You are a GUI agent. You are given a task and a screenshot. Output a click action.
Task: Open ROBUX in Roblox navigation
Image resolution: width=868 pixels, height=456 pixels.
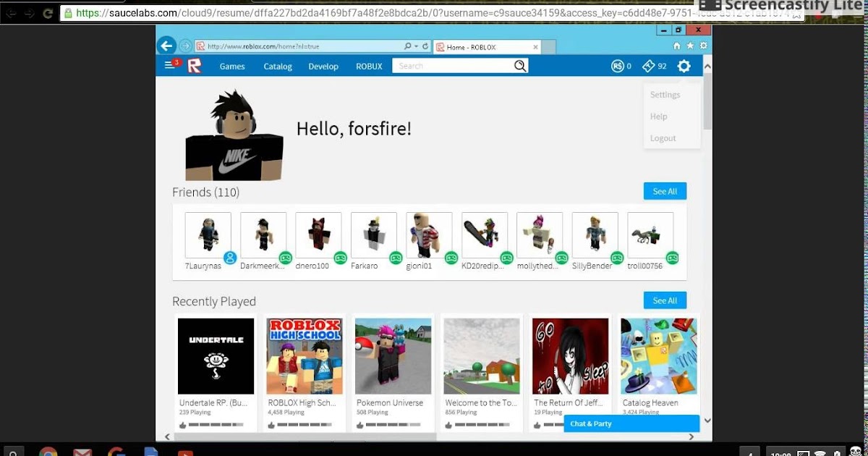[x=369, y=67]
